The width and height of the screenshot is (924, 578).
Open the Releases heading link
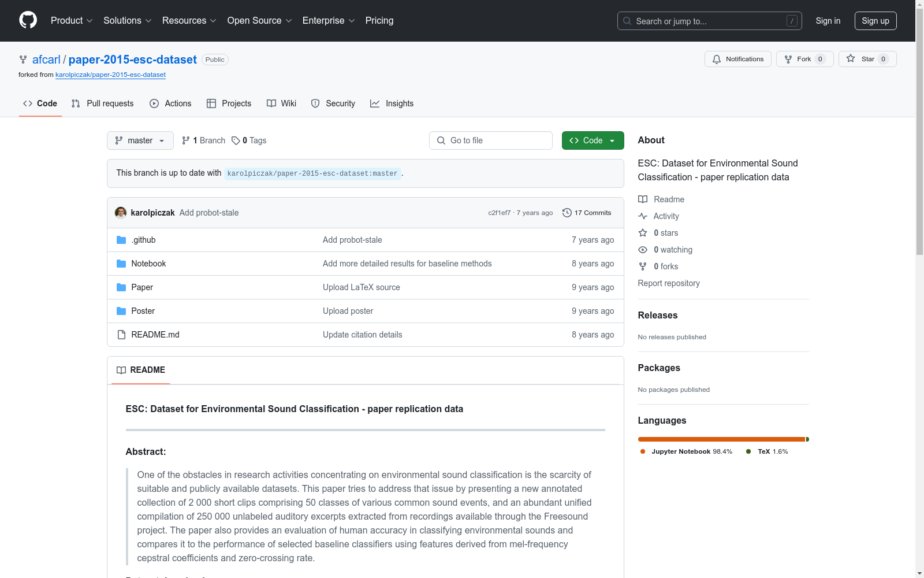click(x=658, y=315)
